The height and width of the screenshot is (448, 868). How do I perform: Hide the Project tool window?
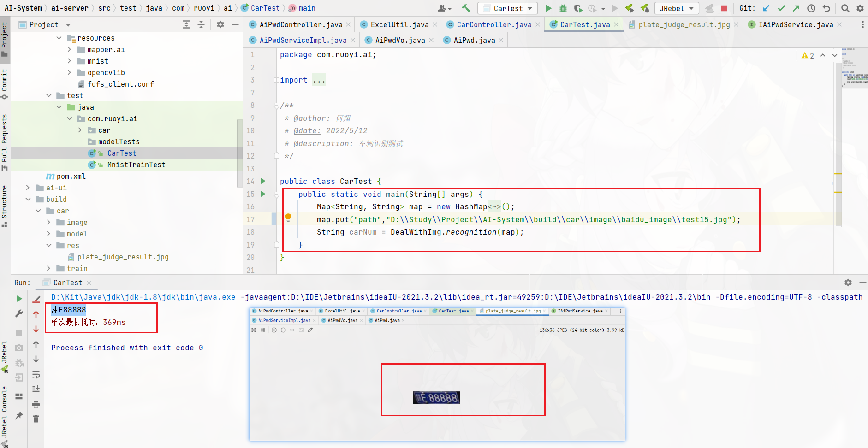pos(235,24)
